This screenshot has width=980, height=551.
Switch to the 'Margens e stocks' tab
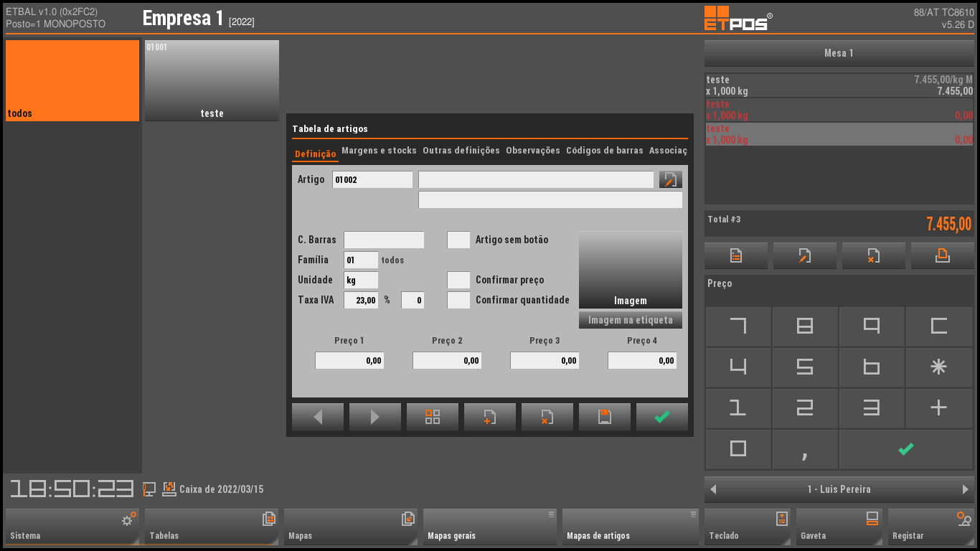point(379,151)
